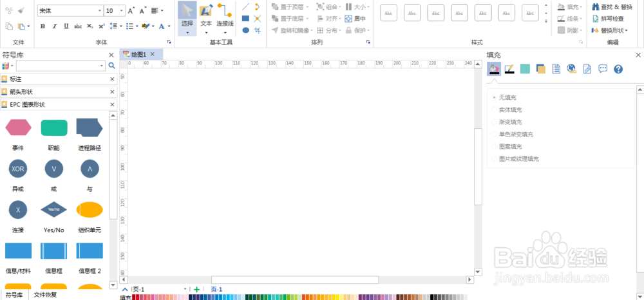Pick the red swatch in color bar

point(135,297)
